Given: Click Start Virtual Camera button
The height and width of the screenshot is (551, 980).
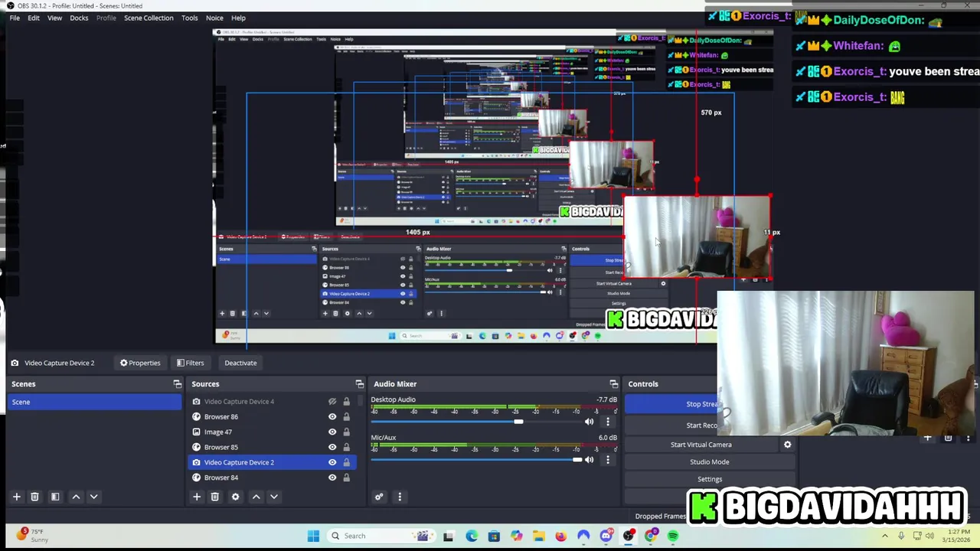Looking at the screenshot, I should [701, 445].
